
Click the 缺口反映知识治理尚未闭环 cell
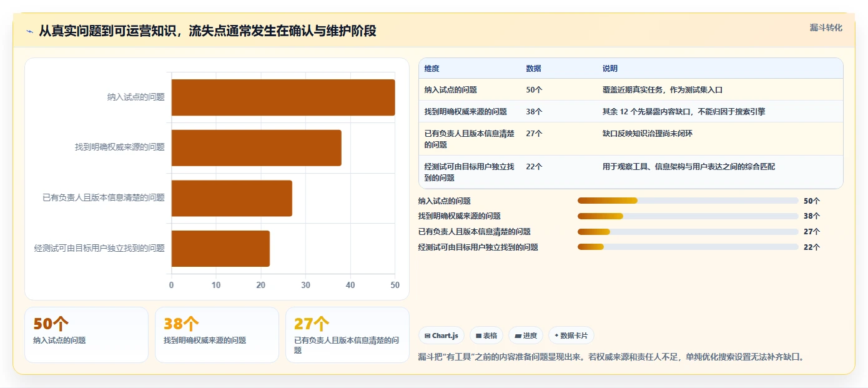point(648,134)
